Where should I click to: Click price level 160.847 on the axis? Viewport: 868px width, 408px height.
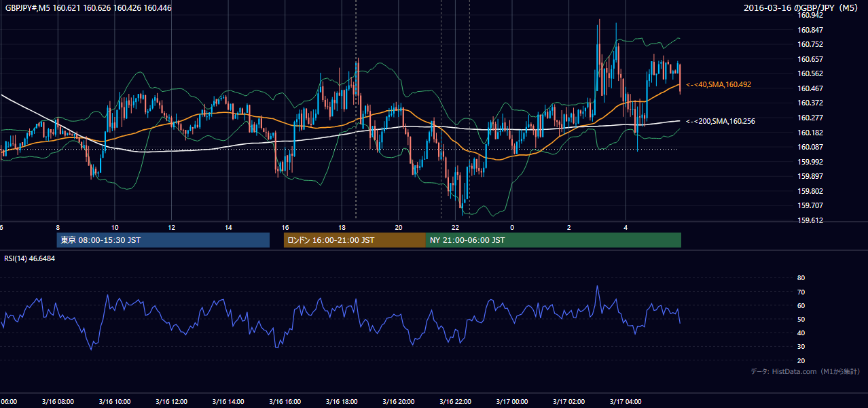(810, 30)
